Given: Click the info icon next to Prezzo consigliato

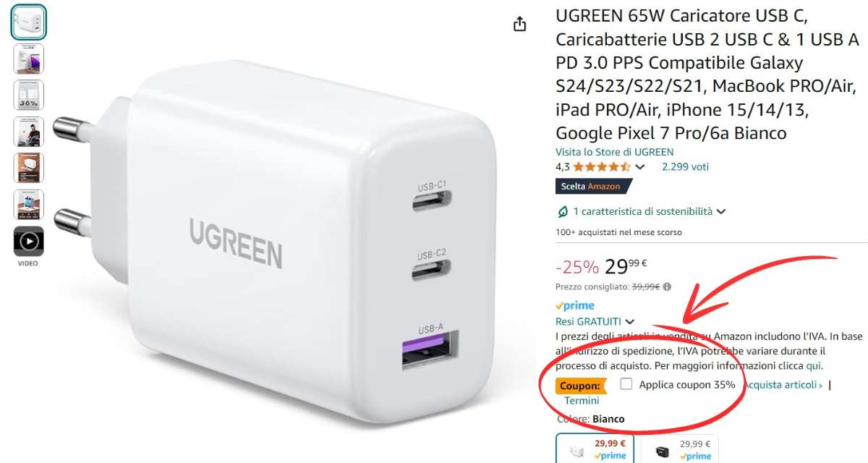Looking at the screenshot, I should click(667, 286).
